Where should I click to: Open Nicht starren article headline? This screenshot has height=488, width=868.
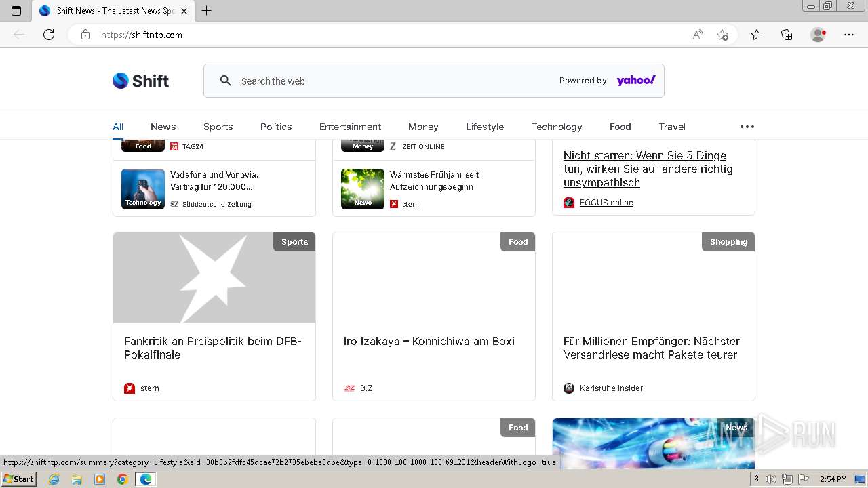[648, 169]
